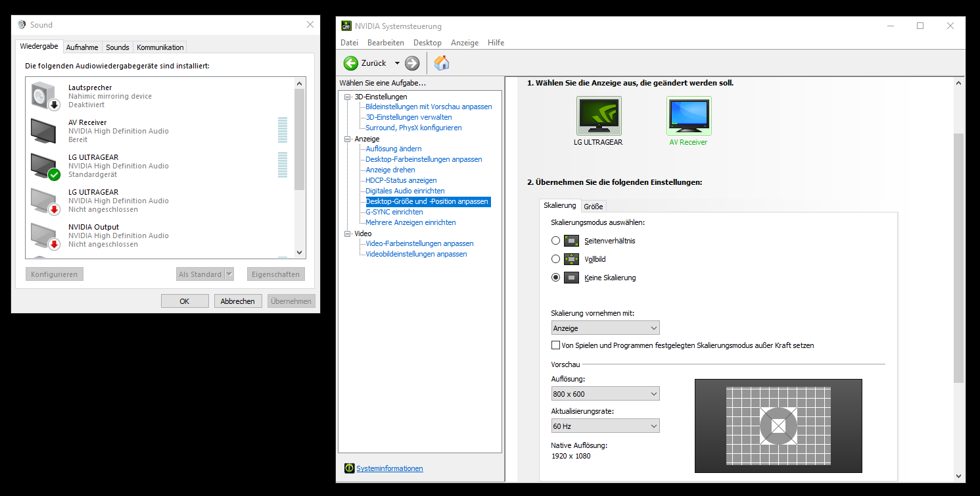Image resolution: width=980 pixels, height=496 pixels.
Task: Click the Lautsprecher speaker device icon
Action: [x=45, y=96]
